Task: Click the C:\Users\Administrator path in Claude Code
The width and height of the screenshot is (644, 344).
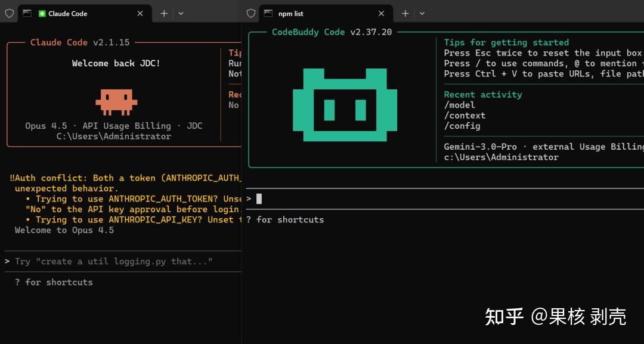Action: coord(114,137)
